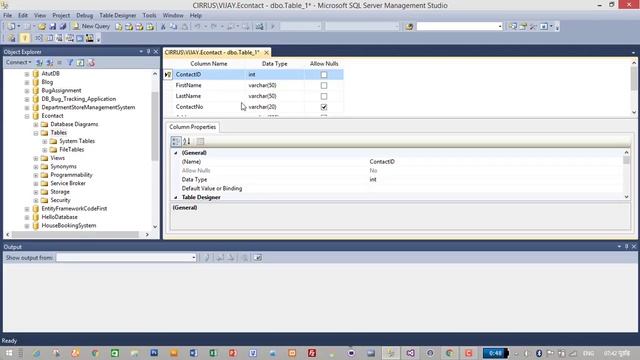This screenshot has height=360, width=640.
Task: Open the Tools menu
Action: pos(149,16)
